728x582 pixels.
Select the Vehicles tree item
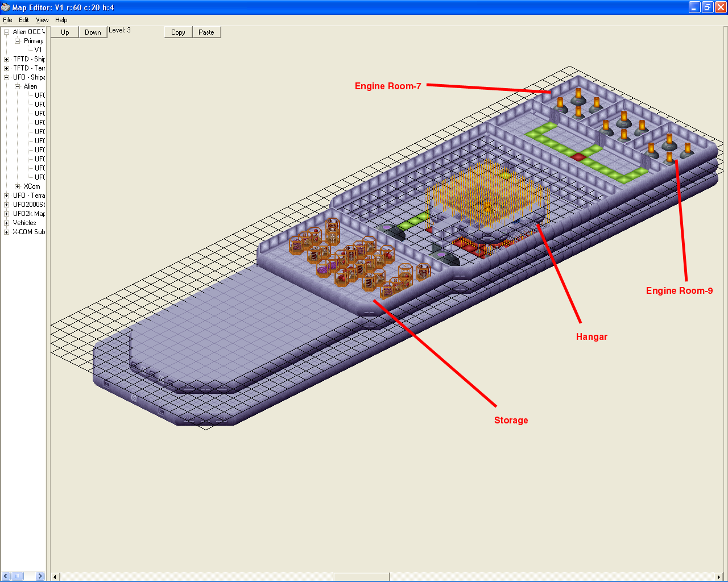[24, 223]
